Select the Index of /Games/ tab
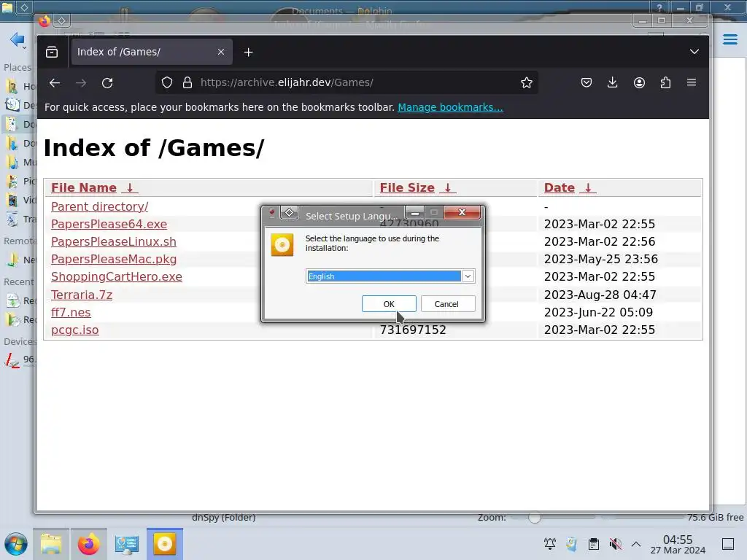This screenshot has height=560, width=747. pyautogui.click(x=152, y=52)
